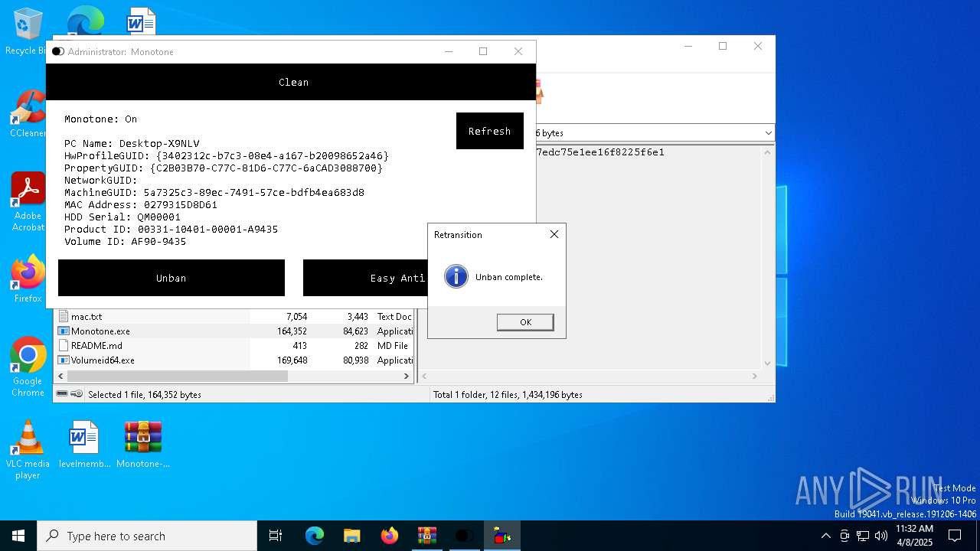Select README.md in the archive list

[x=96, y=346]
